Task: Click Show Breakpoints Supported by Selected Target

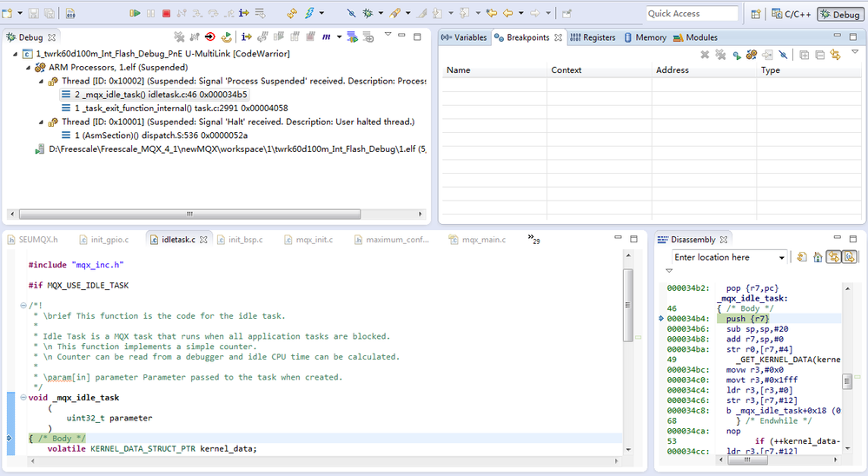Action: coord(736,55)
